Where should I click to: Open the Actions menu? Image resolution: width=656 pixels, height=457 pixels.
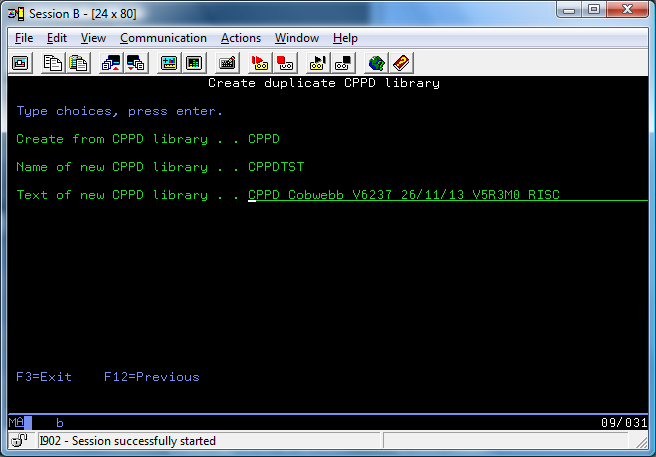click(241, 38)
